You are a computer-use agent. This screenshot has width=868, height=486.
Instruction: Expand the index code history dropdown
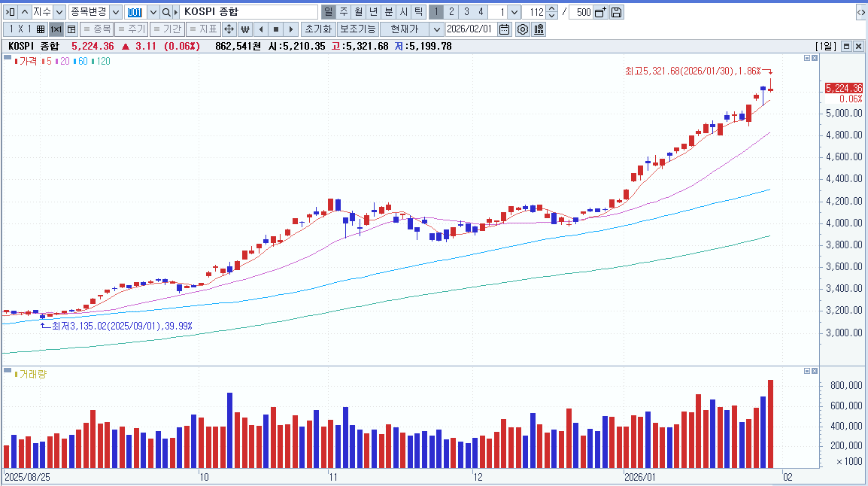point(153,11)
